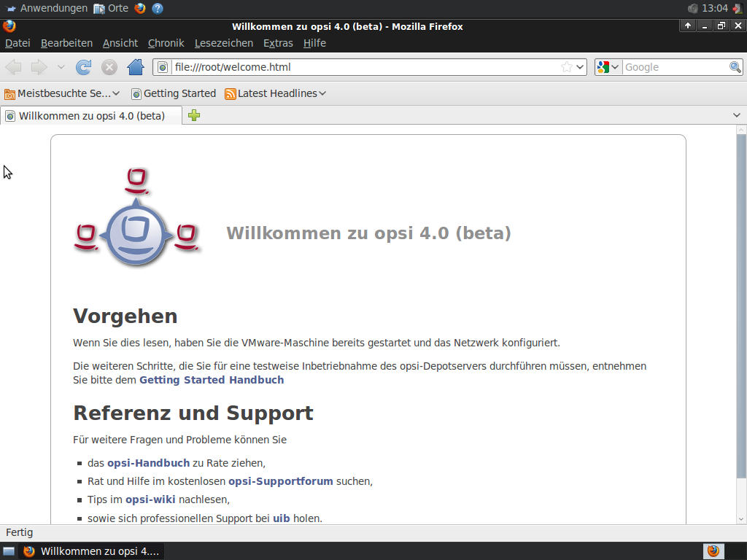Toggle the bookmark star in the address bar
This screenshot has width=747, height=560.
point(565,66)
